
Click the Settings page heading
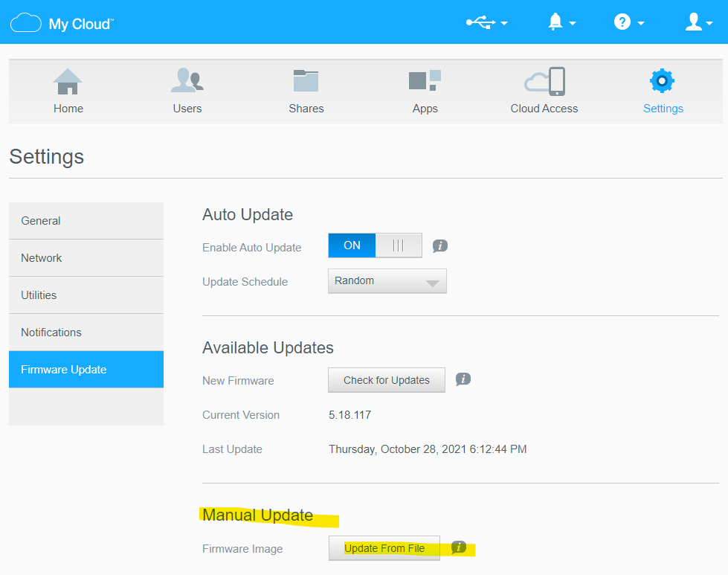pyautogui.click(x=46, y=156)
